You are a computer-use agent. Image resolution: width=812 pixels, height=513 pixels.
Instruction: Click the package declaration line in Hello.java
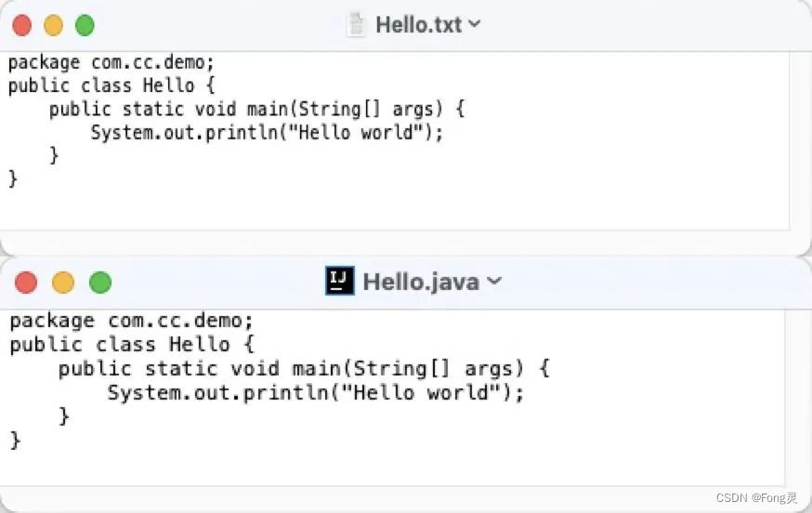pyautogui.click(x=131, y=321)
